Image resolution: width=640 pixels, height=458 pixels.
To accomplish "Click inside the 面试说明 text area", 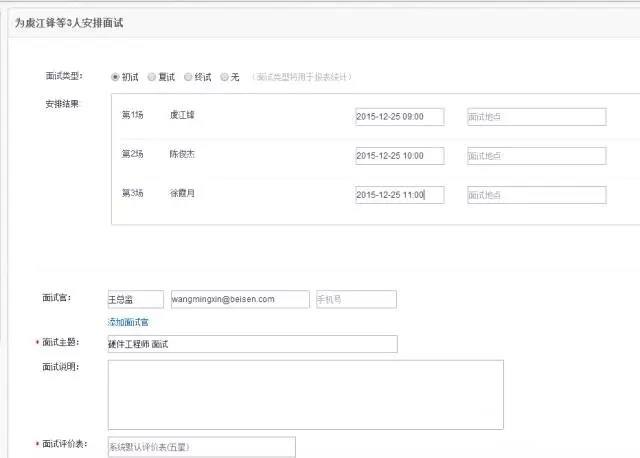I will click(306, 395).
